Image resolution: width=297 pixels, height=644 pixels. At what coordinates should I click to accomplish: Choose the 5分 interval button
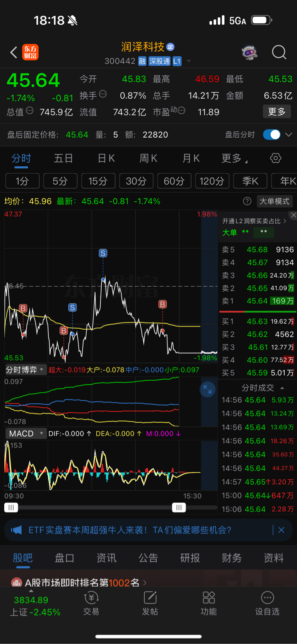60,181
